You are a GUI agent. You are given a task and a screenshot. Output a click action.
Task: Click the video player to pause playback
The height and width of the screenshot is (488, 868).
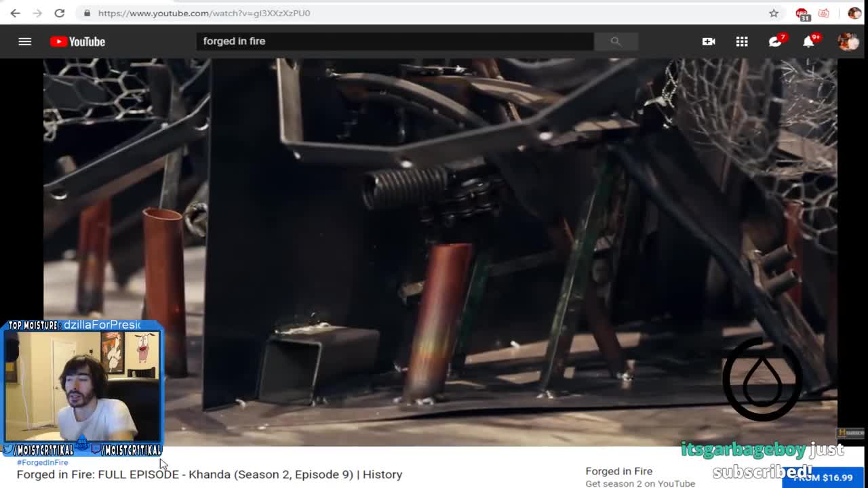click(440, 251)
